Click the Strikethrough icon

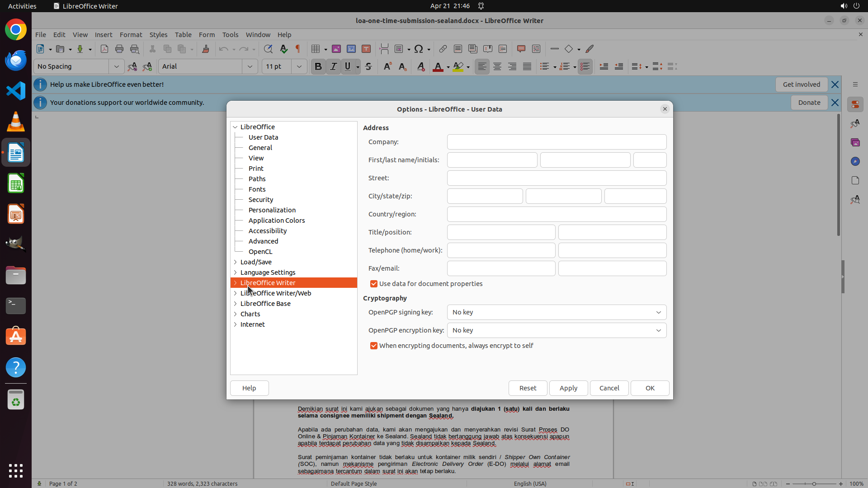[368, 66]
